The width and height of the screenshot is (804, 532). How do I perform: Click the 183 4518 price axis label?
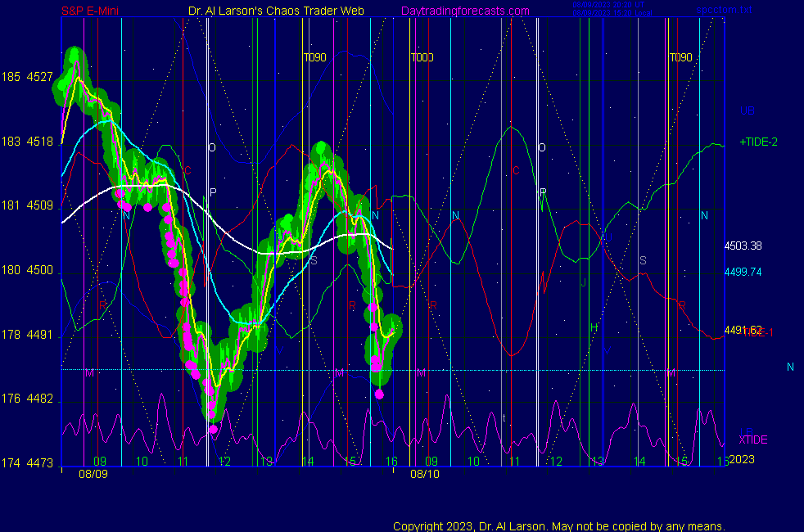28,142
